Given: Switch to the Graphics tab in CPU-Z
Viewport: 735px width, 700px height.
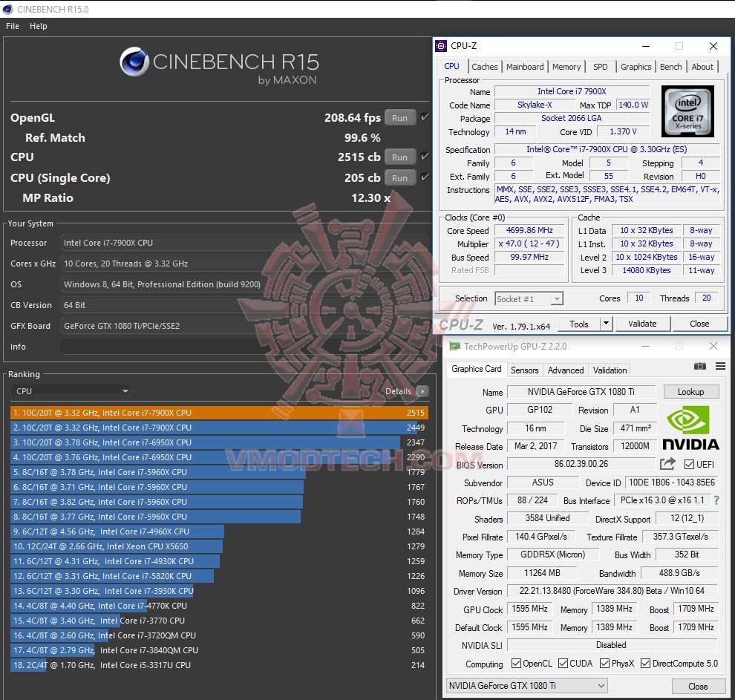Looking at the screenshot, I should point(636,67).
